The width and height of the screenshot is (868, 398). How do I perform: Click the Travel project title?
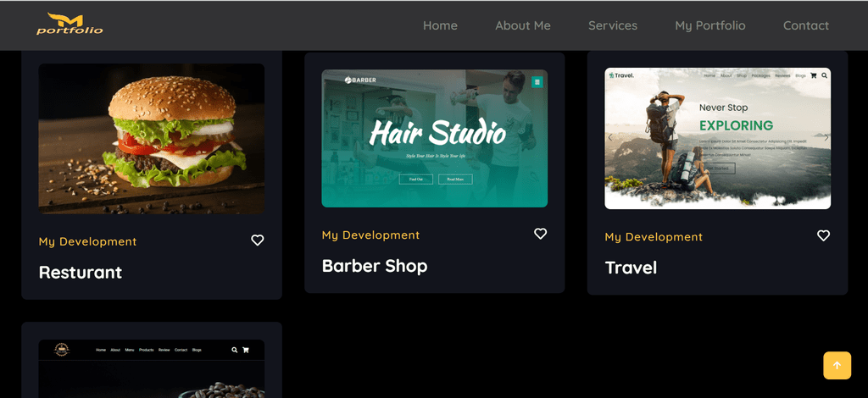point(631,268)
